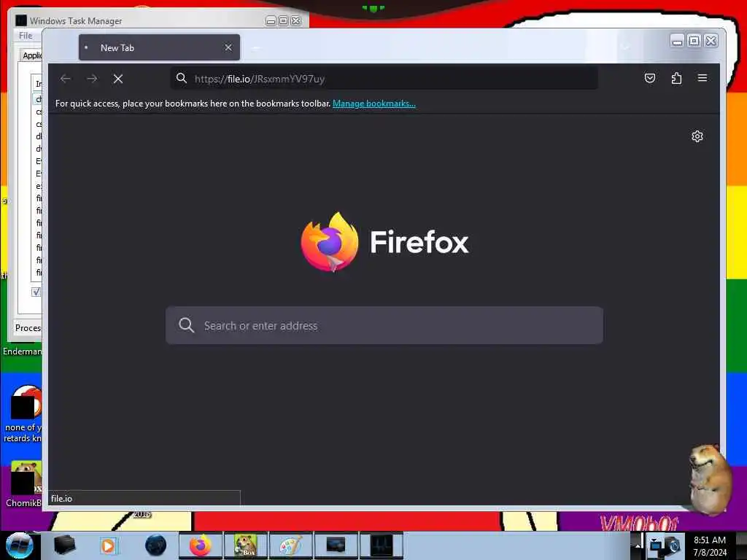Open the Firefox taskbar button
747x560 pixels.
(201, 545)
